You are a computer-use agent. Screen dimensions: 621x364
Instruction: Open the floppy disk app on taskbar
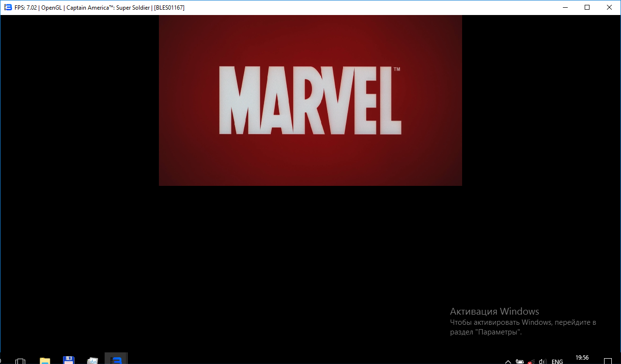(69, 360)
